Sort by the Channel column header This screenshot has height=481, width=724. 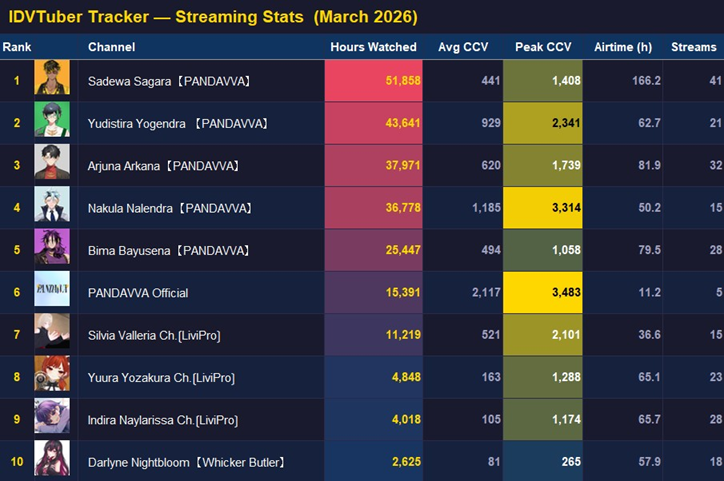(112, 47)
